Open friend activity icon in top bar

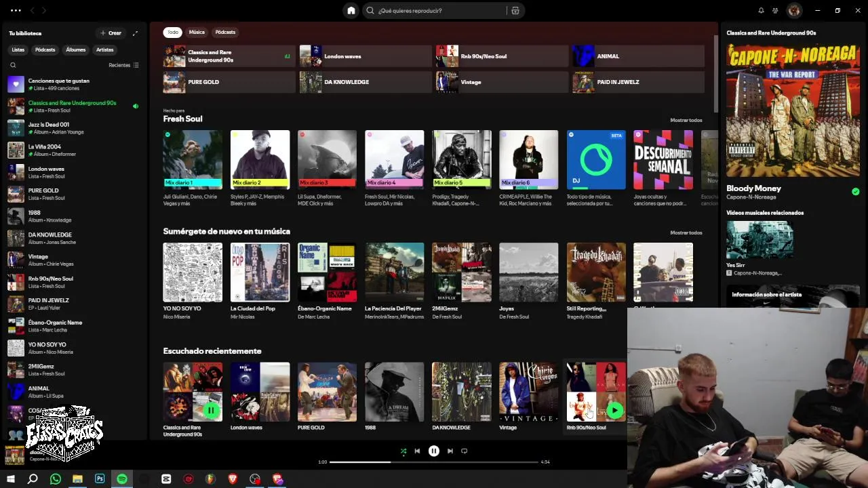[x=776, y=10]
